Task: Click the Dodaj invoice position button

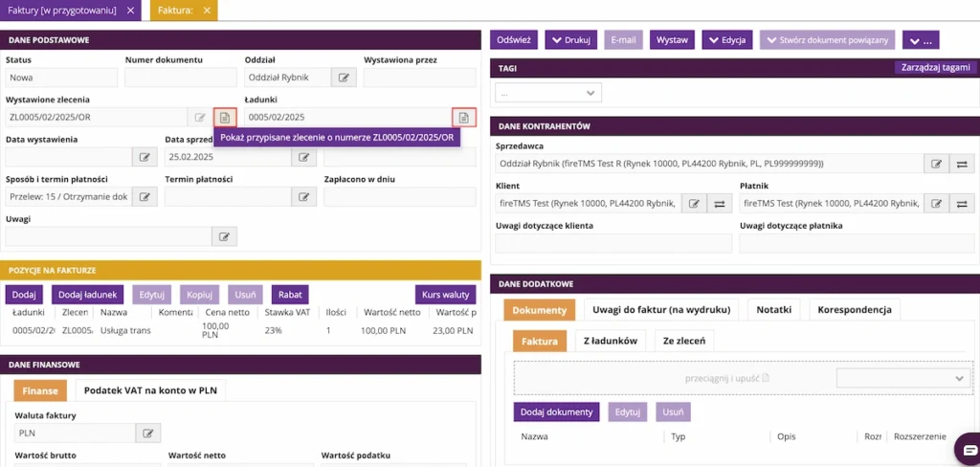Action: point(24,295)
